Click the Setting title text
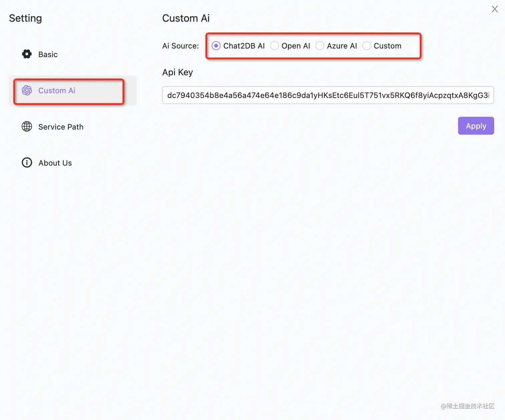Image resolution: width=505 pixels, height=420 pixels. [25, 18]
